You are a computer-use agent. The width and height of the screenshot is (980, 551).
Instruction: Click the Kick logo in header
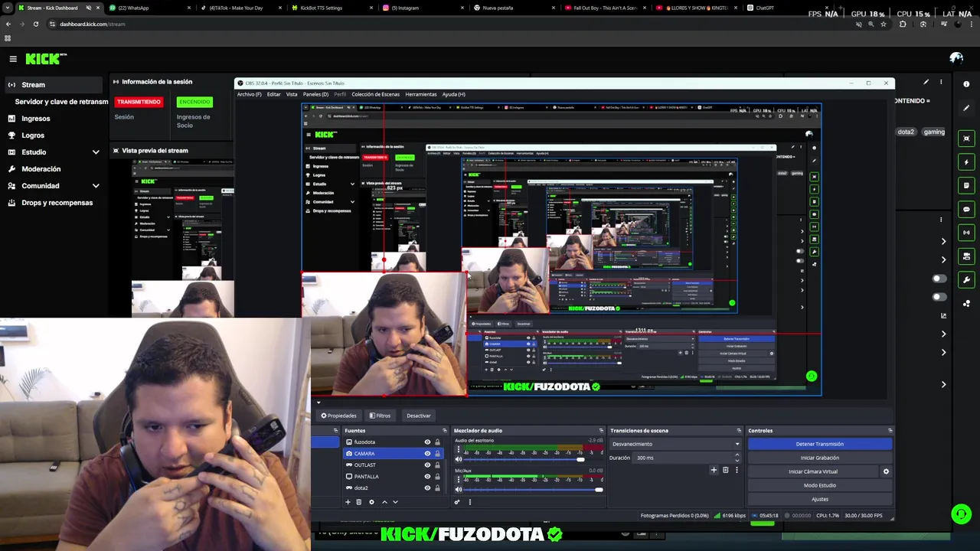click(x=46, y=59)
